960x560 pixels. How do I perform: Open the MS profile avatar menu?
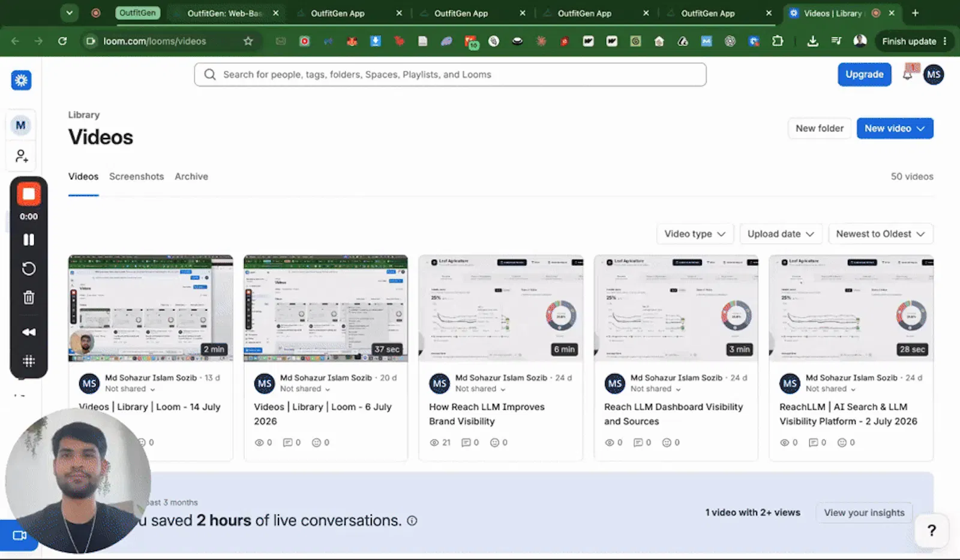pos(934,74)
